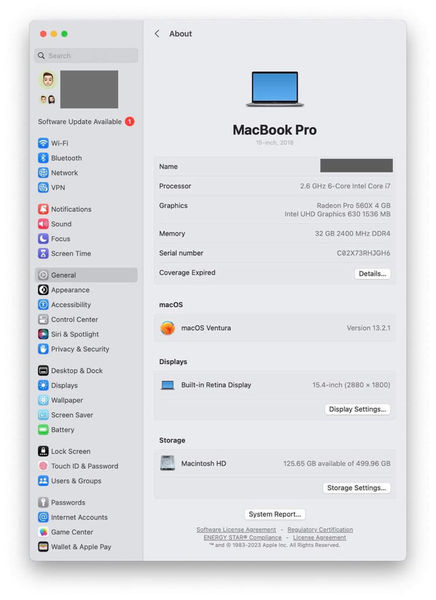The image size is (436, 600).
Task: Open Wallet & Apple Pay icon
Action: click(43, 547)
